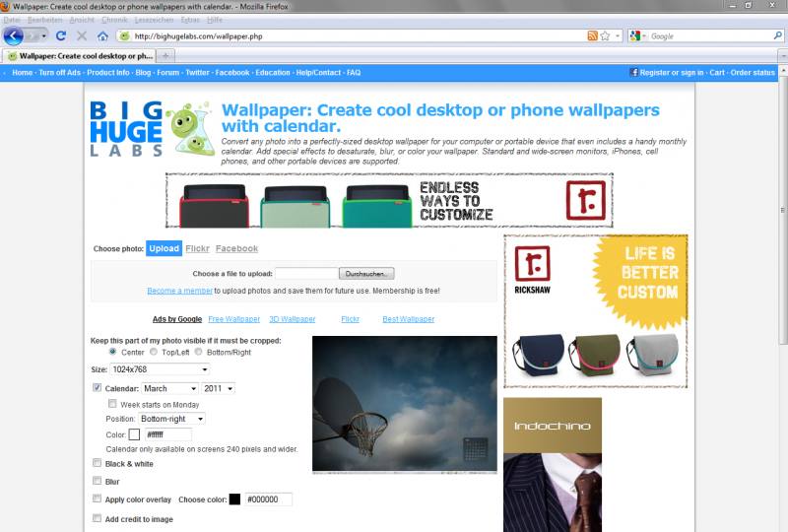Click the RSS feed icon in address bar
The image size is (788, 532).
point(593,35)
